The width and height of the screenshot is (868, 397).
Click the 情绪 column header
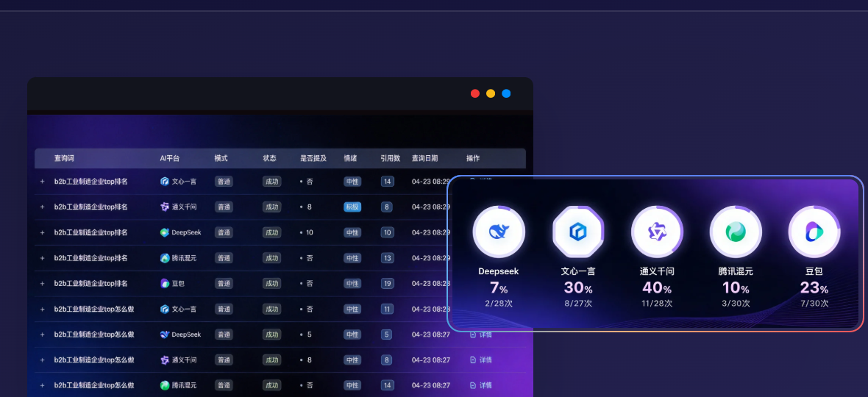click(x=350, y=158)
